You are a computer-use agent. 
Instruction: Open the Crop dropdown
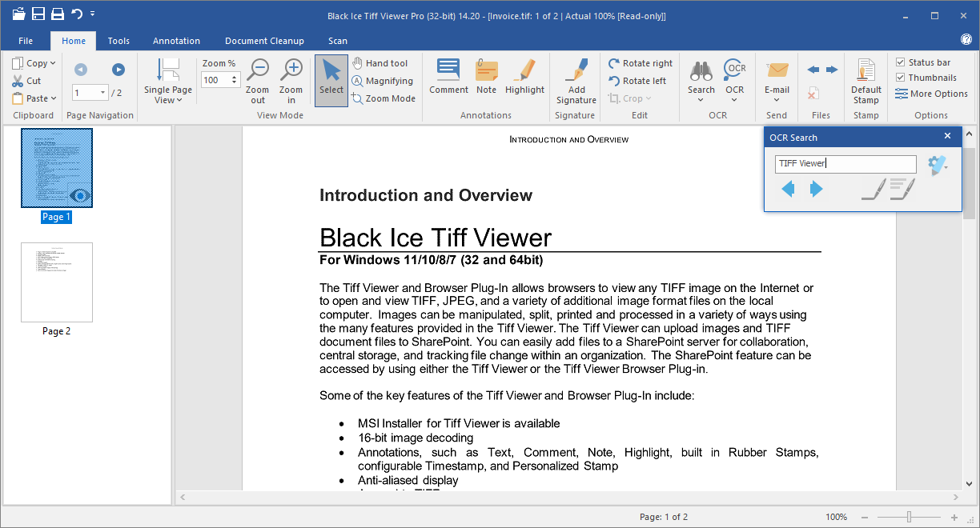click(629, 98)
